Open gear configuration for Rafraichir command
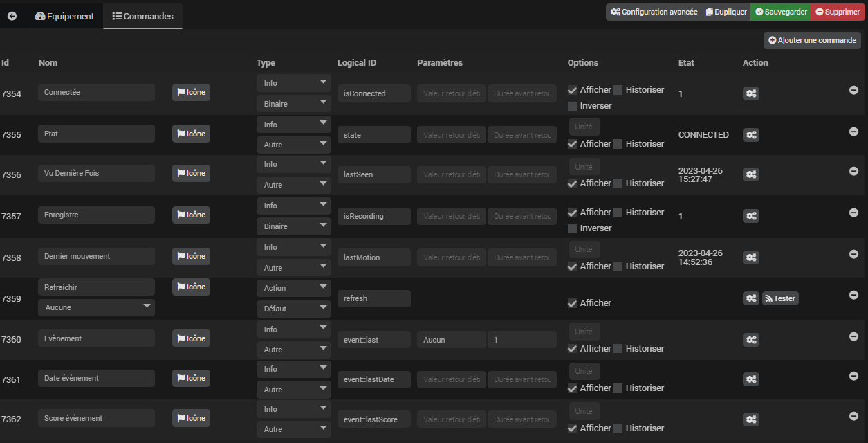This screenshot has width=868, height=443. [x=750, y=298]
